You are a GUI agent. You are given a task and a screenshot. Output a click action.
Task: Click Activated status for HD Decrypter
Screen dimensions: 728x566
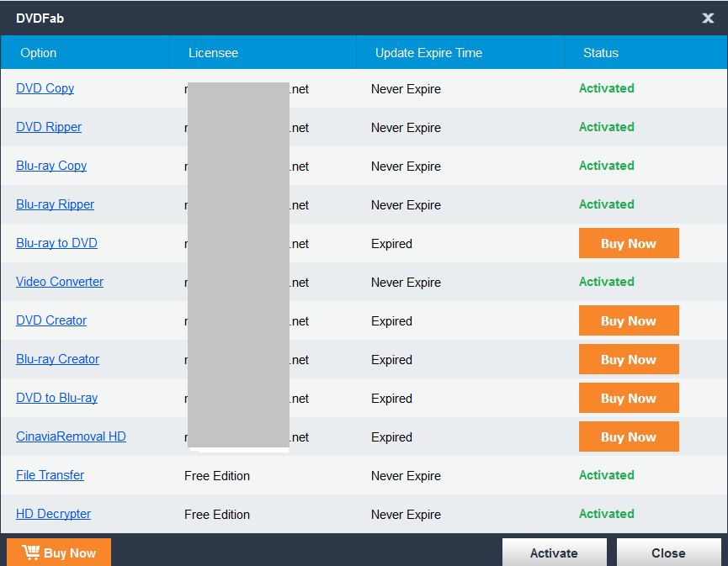click(x=606, y=514)
